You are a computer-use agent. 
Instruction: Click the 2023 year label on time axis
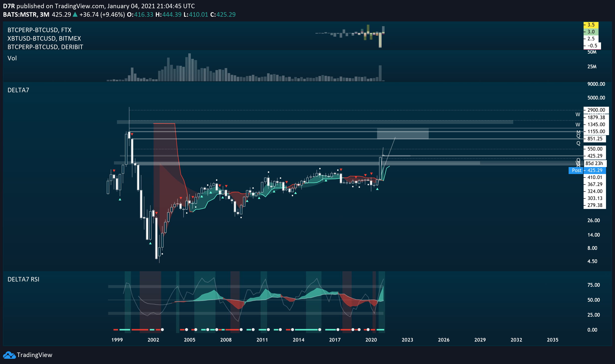coord(408,340)
